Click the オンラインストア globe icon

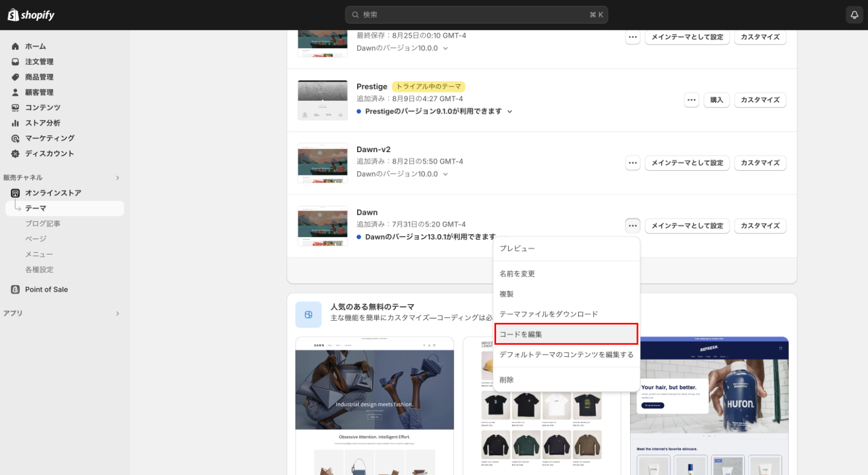[x=15, y=193]
